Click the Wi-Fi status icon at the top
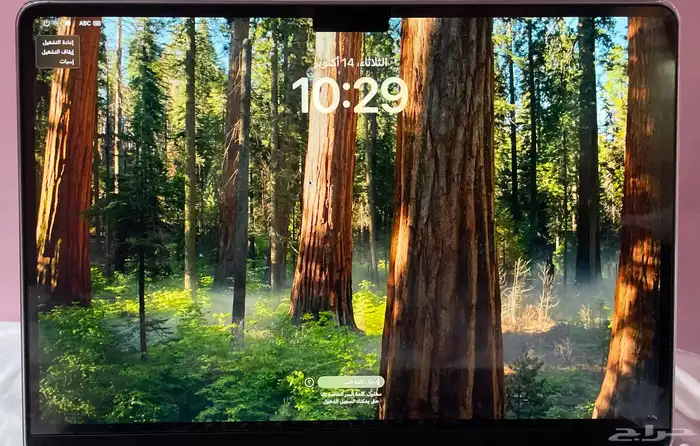This screenshot has width=700, height=446. point(68,23)
